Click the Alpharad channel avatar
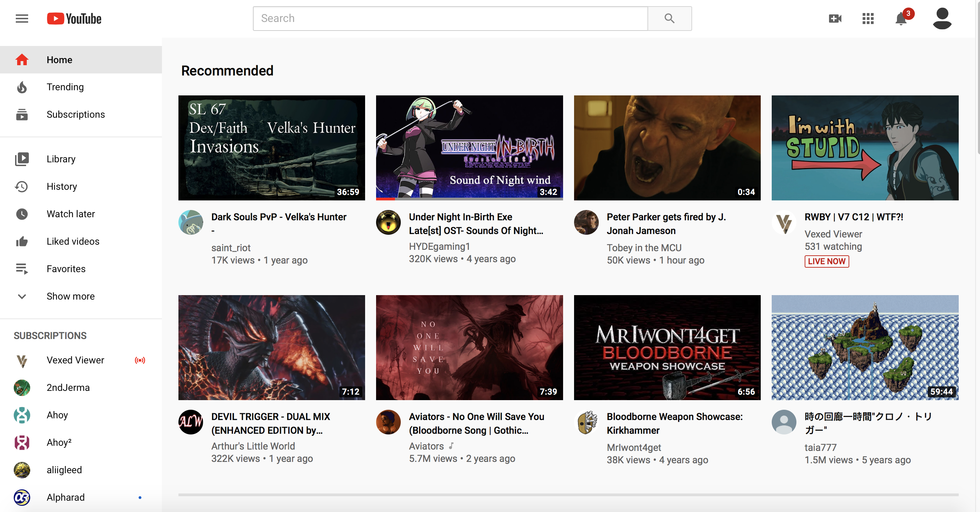The width and height of the screenshot is (980, 512). tap(22, 497)
